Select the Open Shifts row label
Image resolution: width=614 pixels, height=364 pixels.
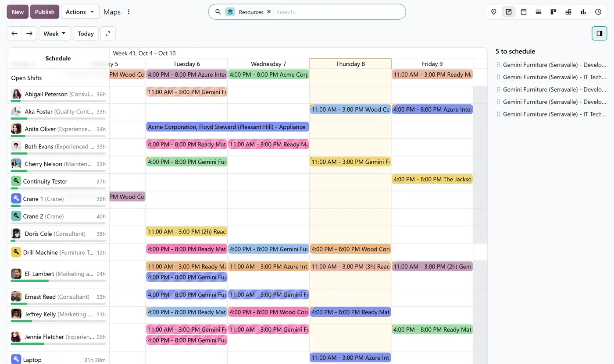pos(26,78)
